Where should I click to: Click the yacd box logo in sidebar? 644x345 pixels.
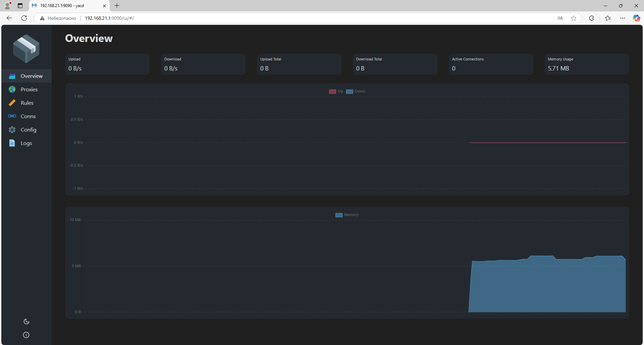tap(26, 49)
